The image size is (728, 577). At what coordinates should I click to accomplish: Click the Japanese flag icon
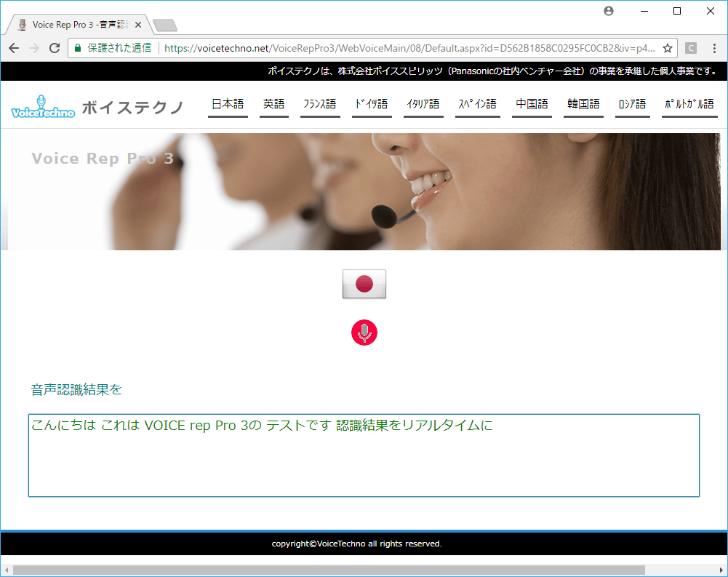(x=364, y=284)
